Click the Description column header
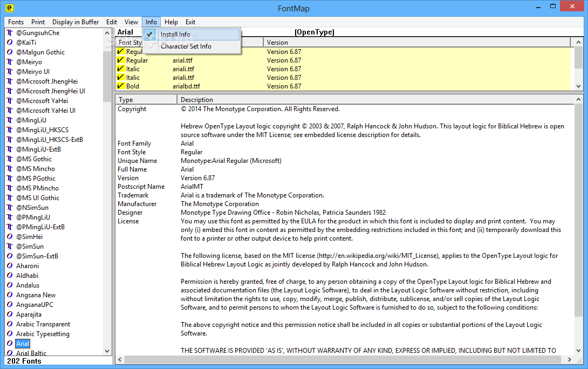 (x=375, y=100)
